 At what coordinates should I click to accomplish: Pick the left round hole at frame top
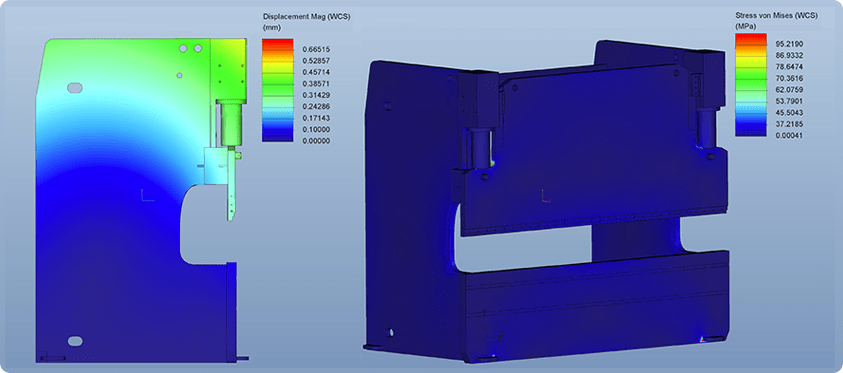click(x=183, y=48)
